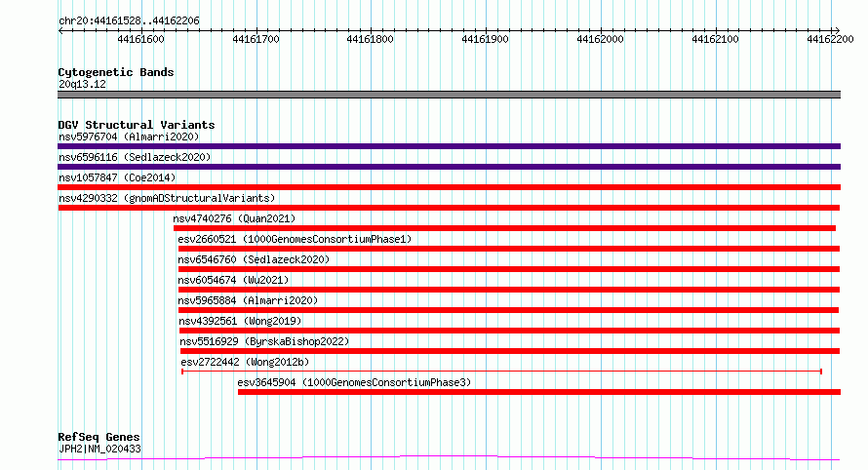Open variant esv2660521 (1000GenomesConsortiumPhase1) label
The width and height of the screenshot is (868, 470).
coord(295,239)
